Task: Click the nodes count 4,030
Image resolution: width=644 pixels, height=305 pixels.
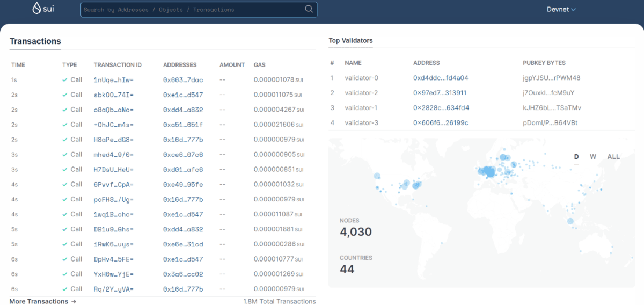Action: pos(356,232)
